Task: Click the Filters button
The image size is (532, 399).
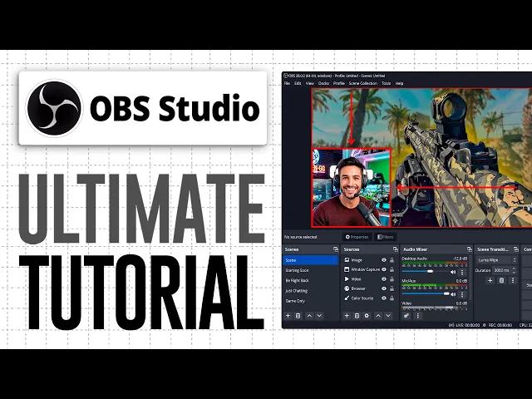Action: pos(386,237)
